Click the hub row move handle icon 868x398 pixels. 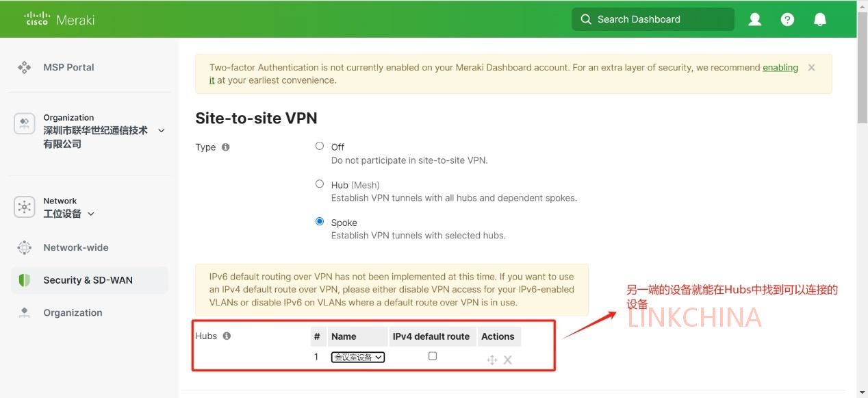(x=492, y=360)
